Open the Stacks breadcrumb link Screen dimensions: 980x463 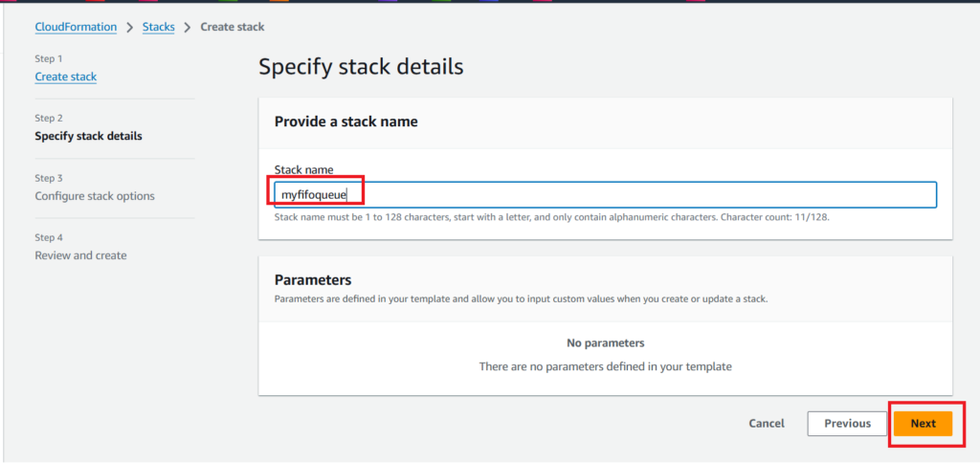pyautogui.click(x=158, y=27)
